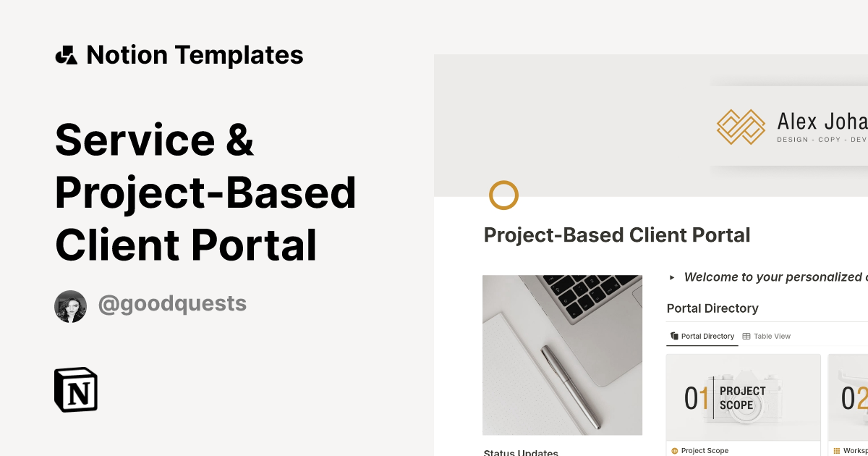Click the grid icon beside the Workspace label
868x456 pixels.
(837, 450)
